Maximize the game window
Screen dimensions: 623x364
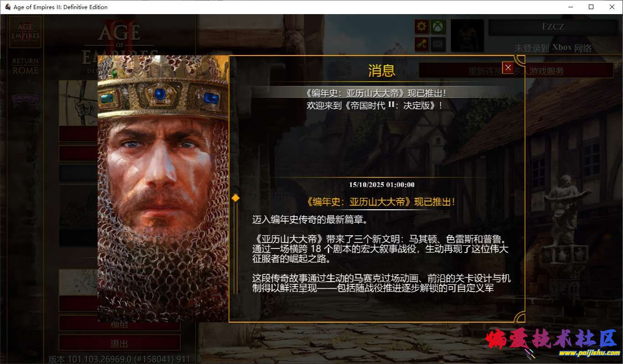(591, 7)
